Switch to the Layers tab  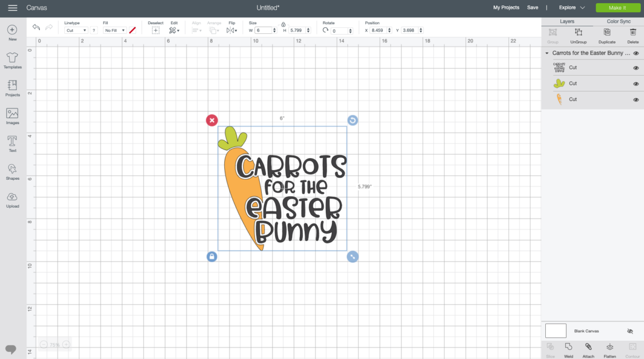click(x=567, y=21)
